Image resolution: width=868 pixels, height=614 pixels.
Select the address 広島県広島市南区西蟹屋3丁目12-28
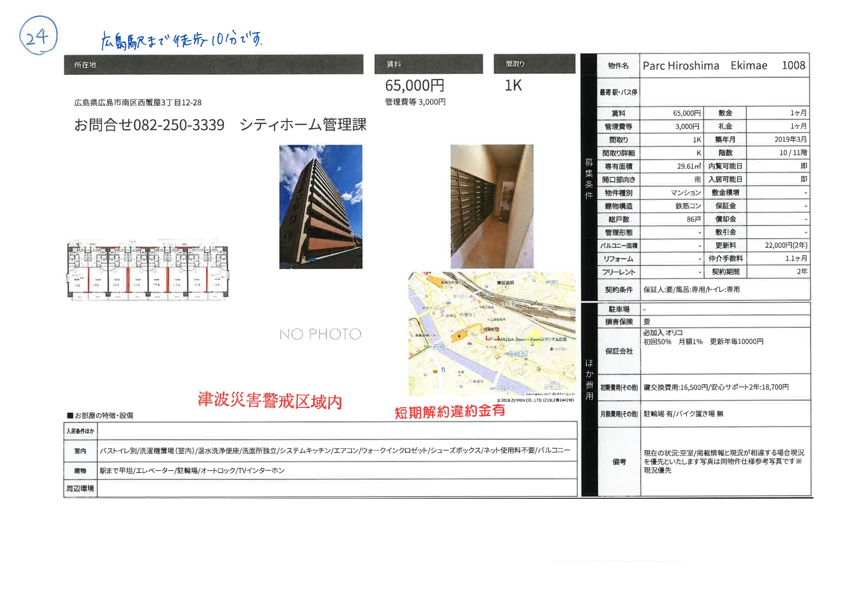[138, 103]
